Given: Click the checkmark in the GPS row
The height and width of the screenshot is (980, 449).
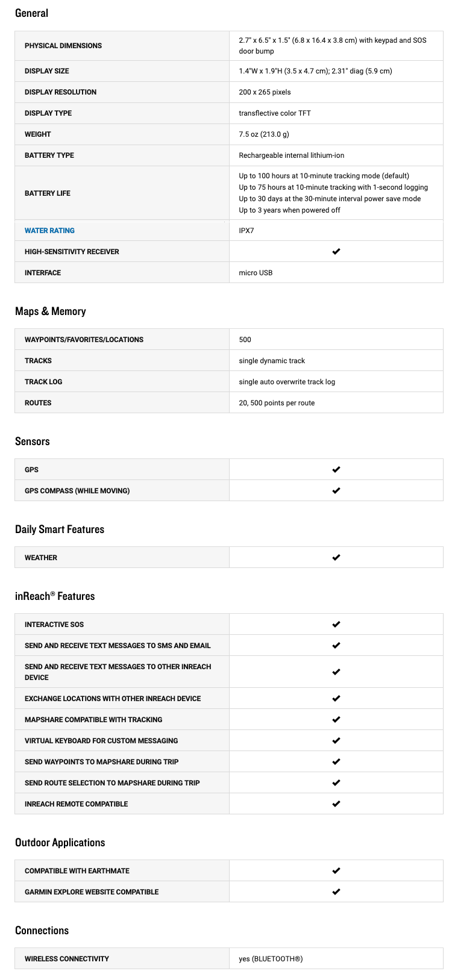Looking at the screenshot, I should 336,470.
